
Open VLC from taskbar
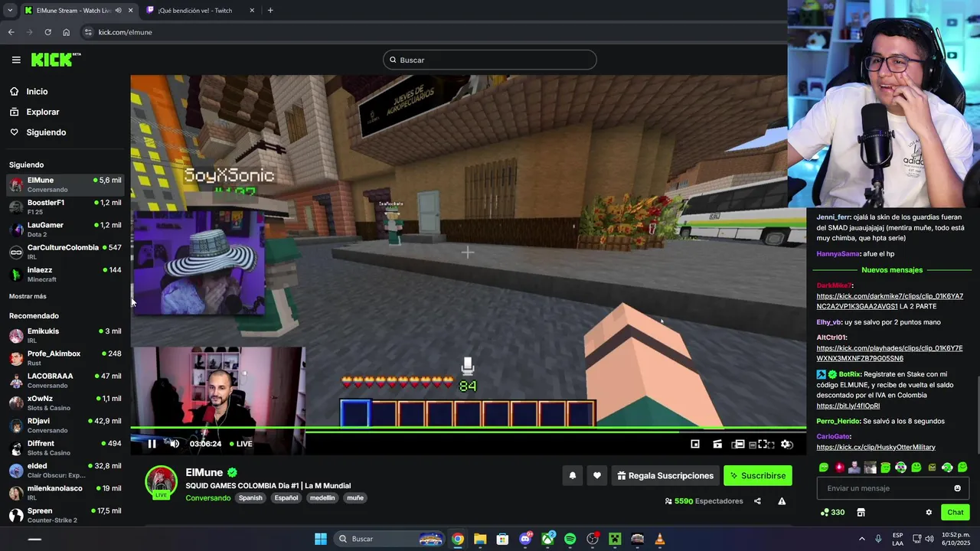660,539
